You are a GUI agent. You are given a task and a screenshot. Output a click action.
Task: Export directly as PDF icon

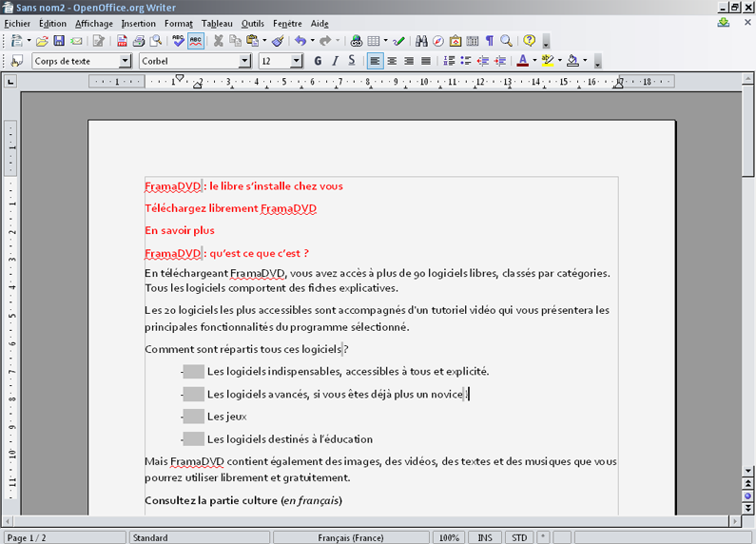[122, 41]
